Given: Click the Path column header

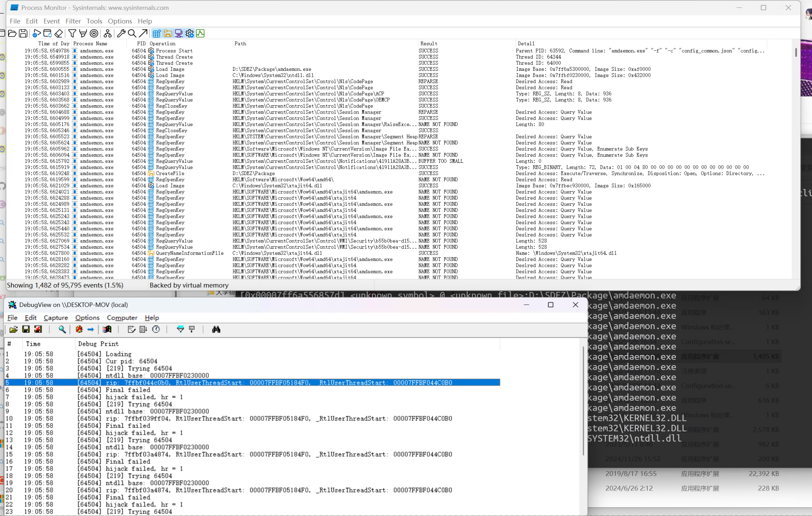Looking at the screenshot, I should [326, 43].
